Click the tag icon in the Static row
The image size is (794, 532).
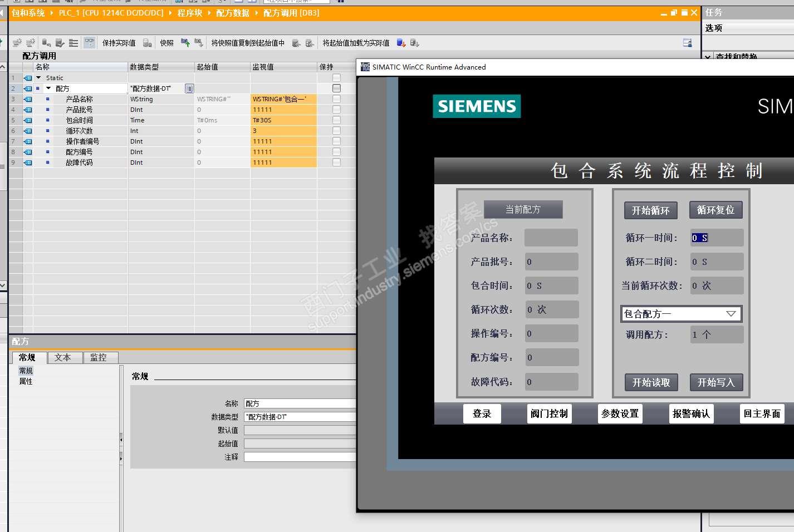(28, 78)
